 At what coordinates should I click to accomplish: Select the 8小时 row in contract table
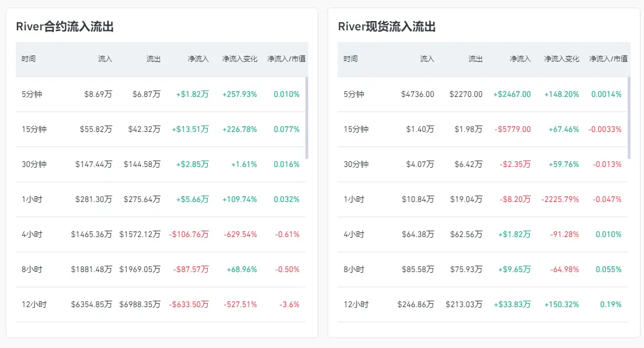point(161,270)
